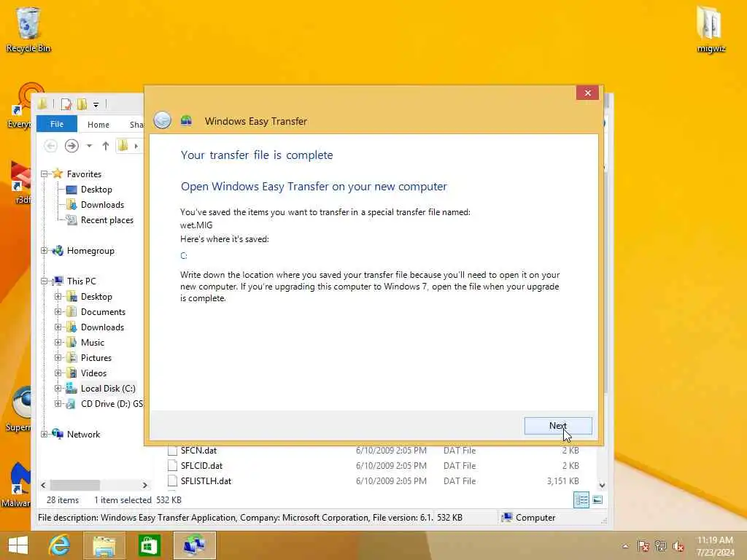
Task: Expand the Documents tree node
Action: tap(58, 311)
